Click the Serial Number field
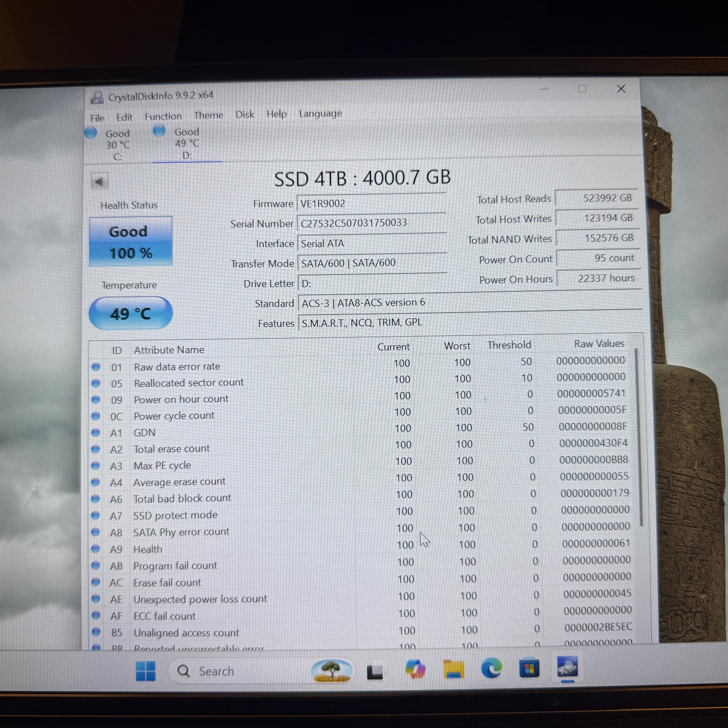The height and width of the screenshot is (728, 728). click(371, 223)
